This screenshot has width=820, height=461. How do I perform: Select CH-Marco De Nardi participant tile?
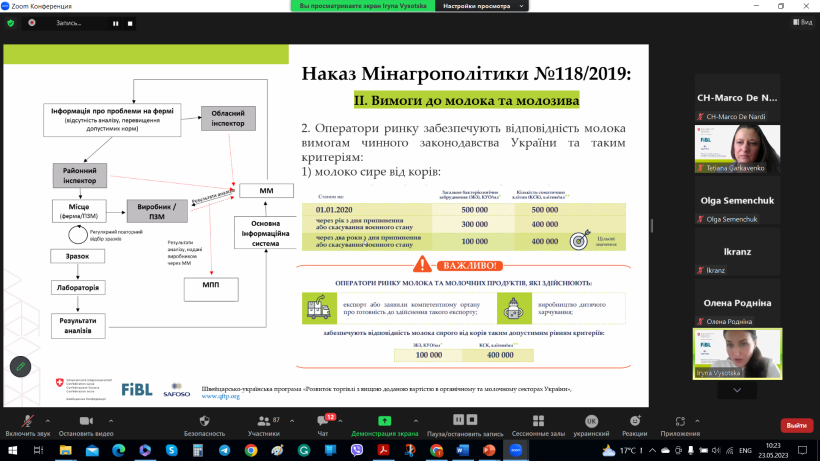(x=737, y=98)
